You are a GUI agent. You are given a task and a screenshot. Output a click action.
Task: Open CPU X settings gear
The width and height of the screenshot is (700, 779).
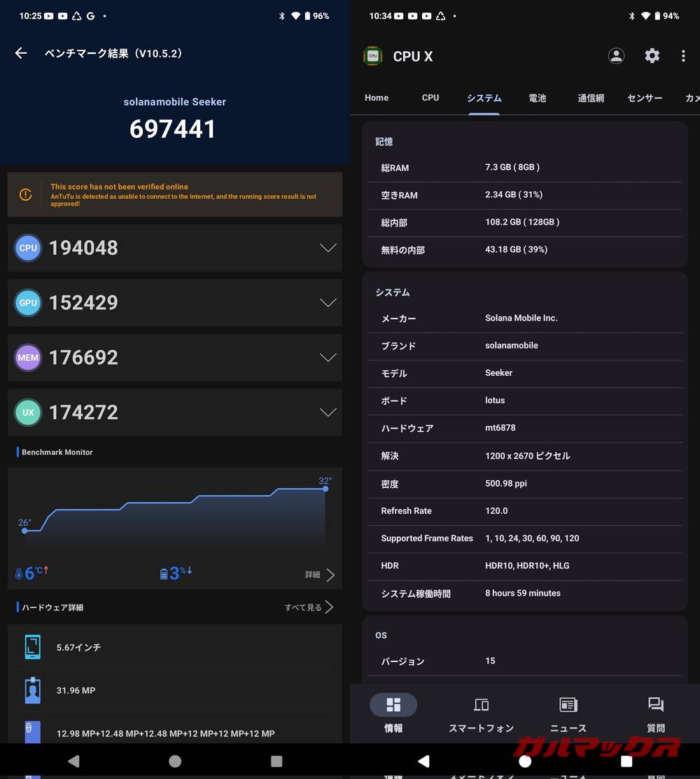(652, 56)
